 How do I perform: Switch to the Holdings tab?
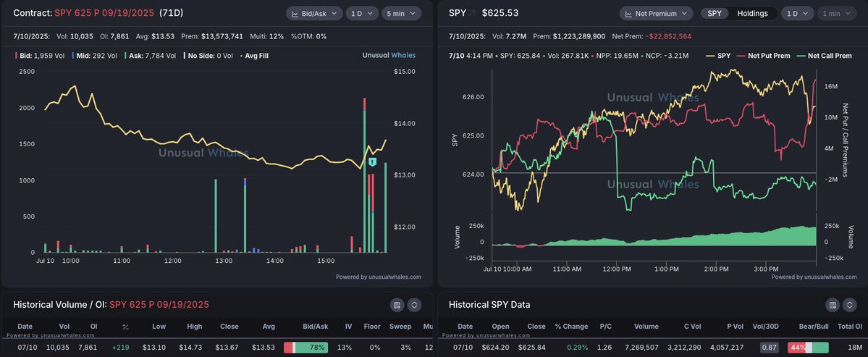752,13
